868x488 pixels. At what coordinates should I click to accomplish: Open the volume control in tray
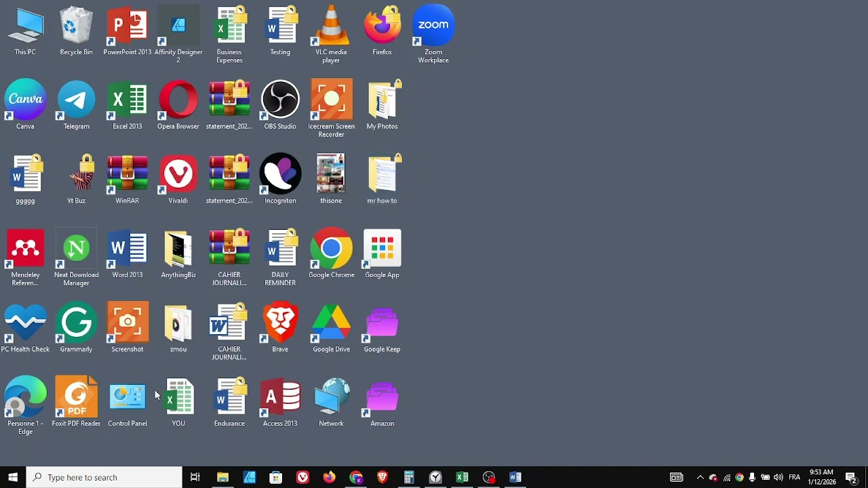pos(778,477)
